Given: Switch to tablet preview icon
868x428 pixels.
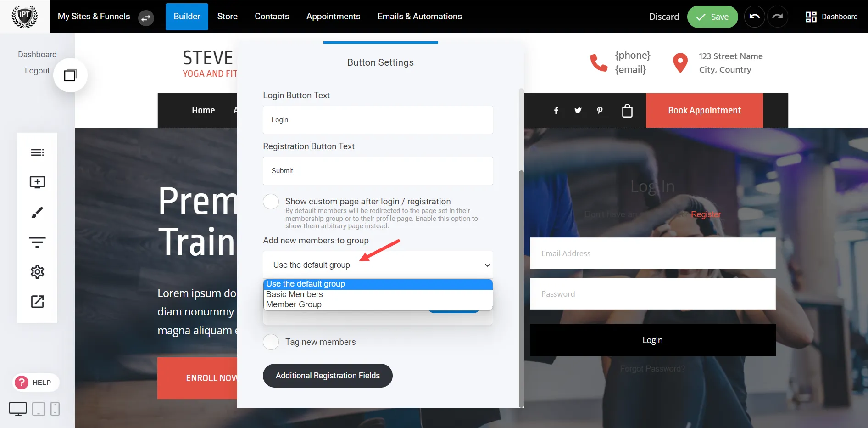Looking at the screenshot, I should tap(39, 409).
